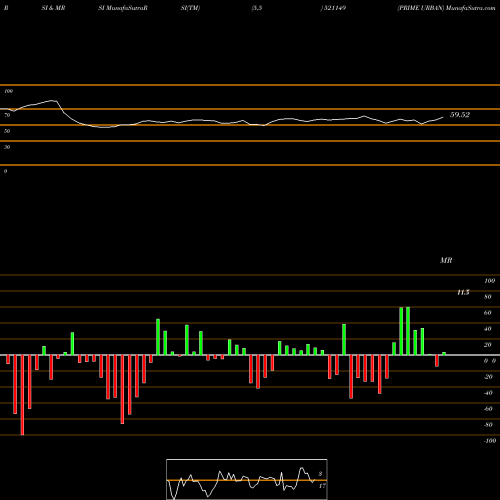This screenshot has height=500, width=500.
Task: Click the SI & MR header label
Action: (x=53, y=8)
